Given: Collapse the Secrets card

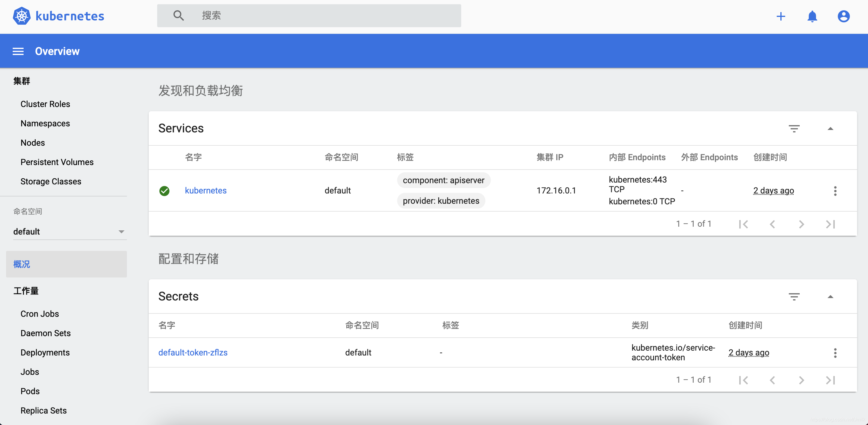Looking at the screenshot, I should tap(830, 297).
